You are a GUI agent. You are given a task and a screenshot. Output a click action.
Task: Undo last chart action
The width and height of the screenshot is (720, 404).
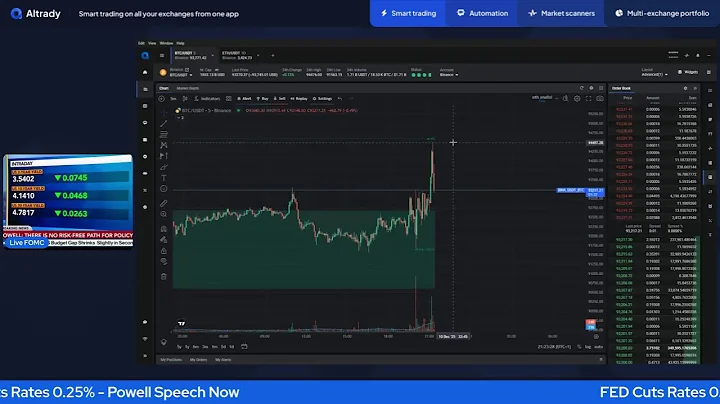340,99
